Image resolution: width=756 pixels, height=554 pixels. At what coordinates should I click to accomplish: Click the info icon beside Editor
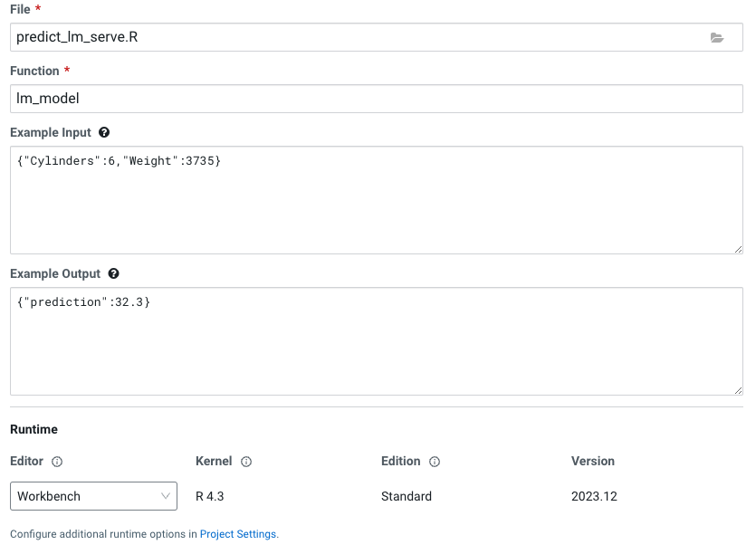pyautogui.click(x=56, y=462)
